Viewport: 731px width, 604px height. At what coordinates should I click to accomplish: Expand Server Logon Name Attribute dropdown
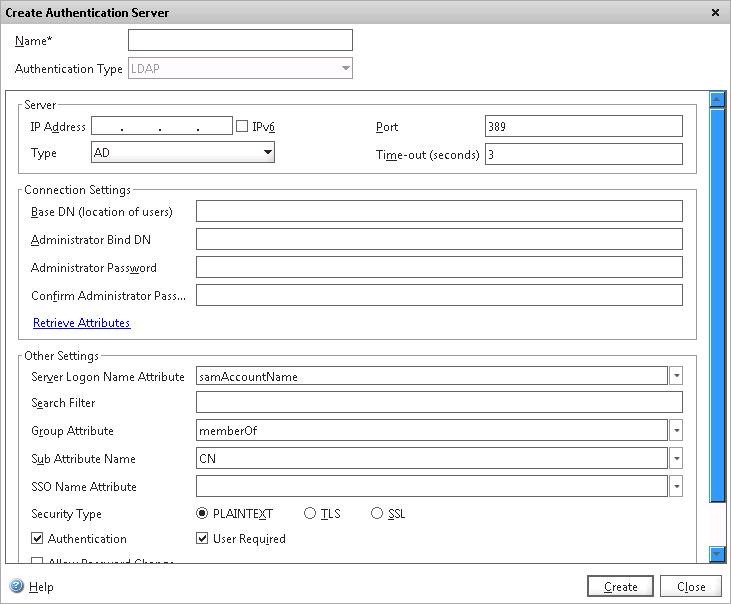point(676,376)
